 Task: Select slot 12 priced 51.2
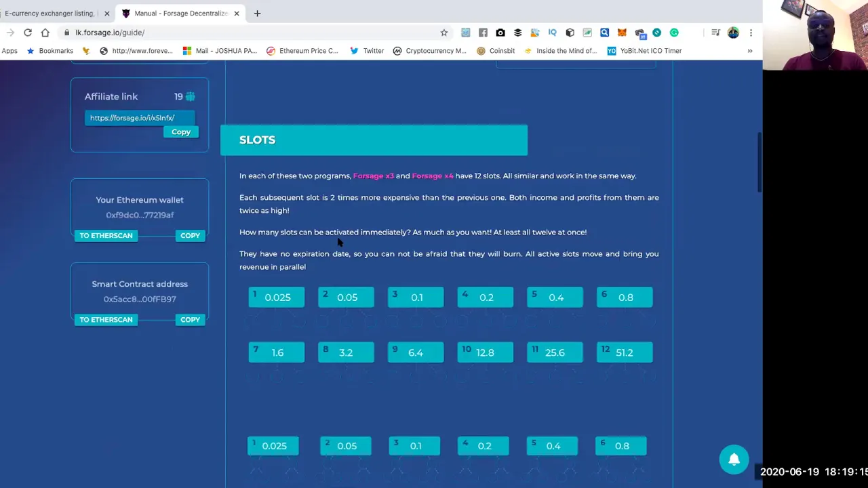click(625, 352)
